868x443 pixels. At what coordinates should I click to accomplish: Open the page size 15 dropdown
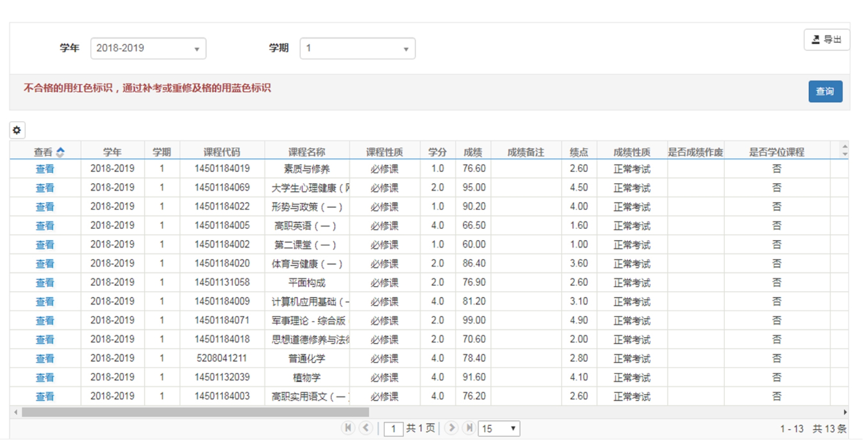(x=498, y=428)
